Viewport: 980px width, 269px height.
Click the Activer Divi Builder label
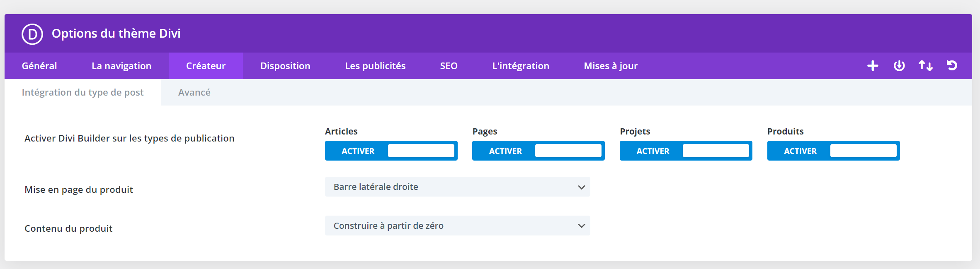[x=129, y=138]
